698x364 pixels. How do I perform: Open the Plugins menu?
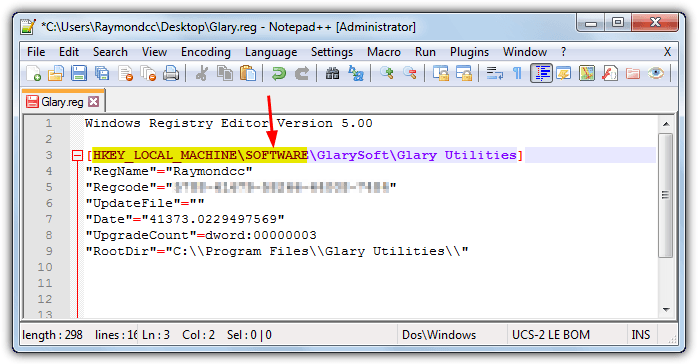coord(469,52)
